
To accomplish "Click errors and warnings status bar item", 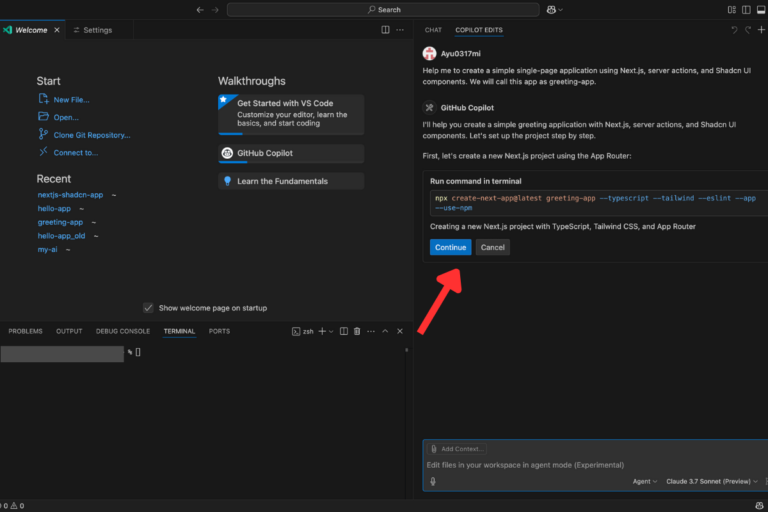I will [x=12, y=506].
